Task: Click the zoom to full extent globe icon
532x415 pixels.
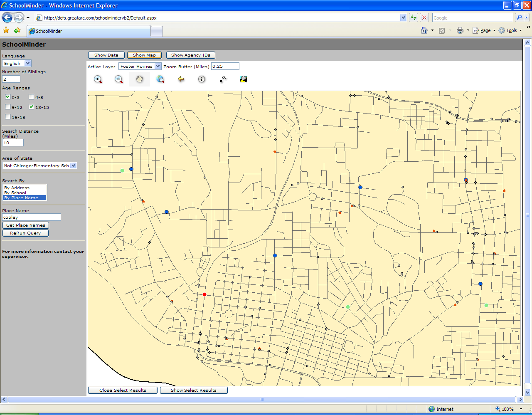Action: pyautogui.click(x=160, y=79)
